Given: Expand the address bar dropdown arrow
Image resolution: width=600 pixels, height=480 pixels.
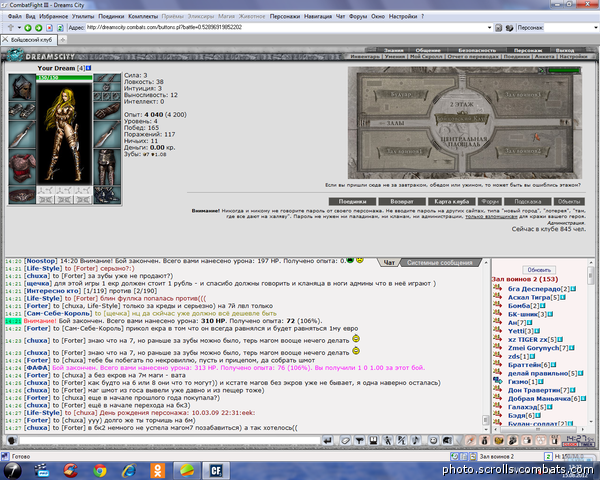Looking at the screenshot, I should [489, 28].
